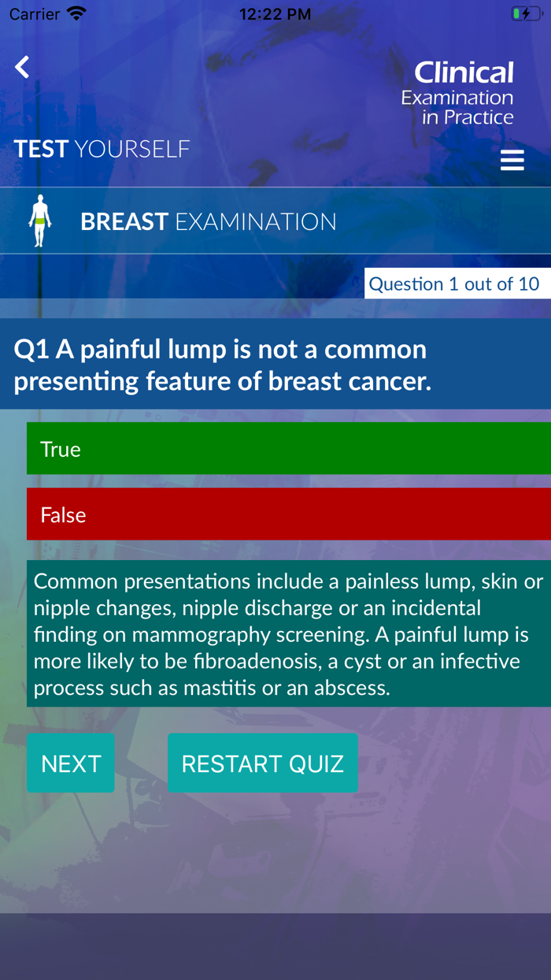
Task: Tap the battery charging indicator
Action: click(526, 13)
